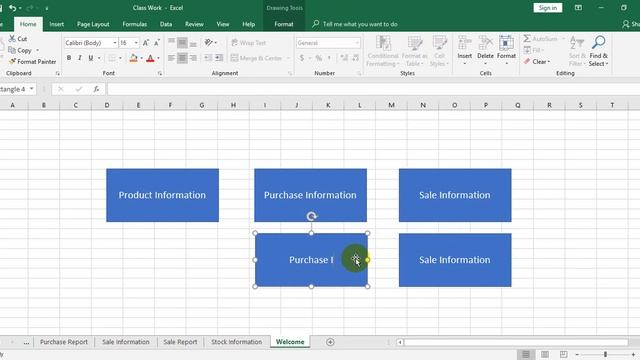Viewport: 640px width, 360px height.
Task: Click the fill color paint bucket
Action: (x=133, y=58)
